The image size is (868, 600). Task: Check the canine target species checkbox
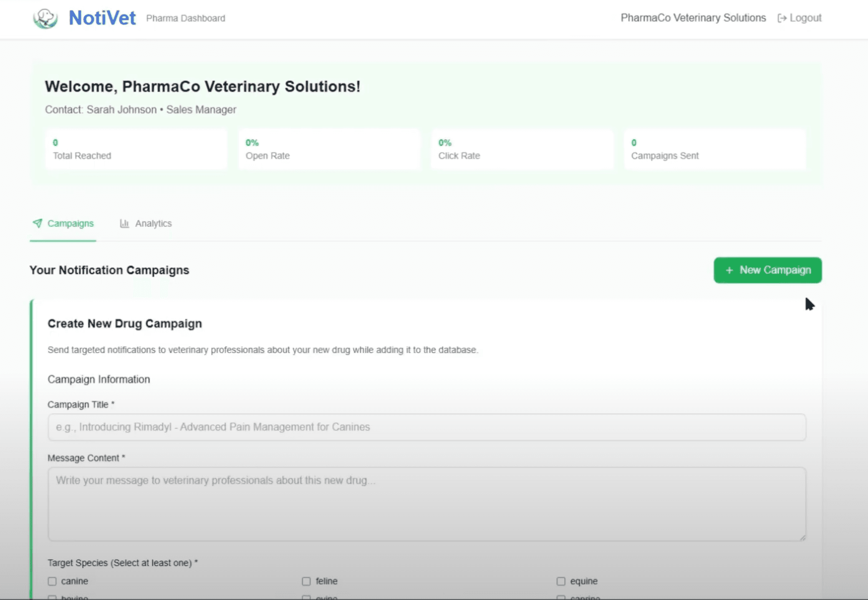coord(52,581)
